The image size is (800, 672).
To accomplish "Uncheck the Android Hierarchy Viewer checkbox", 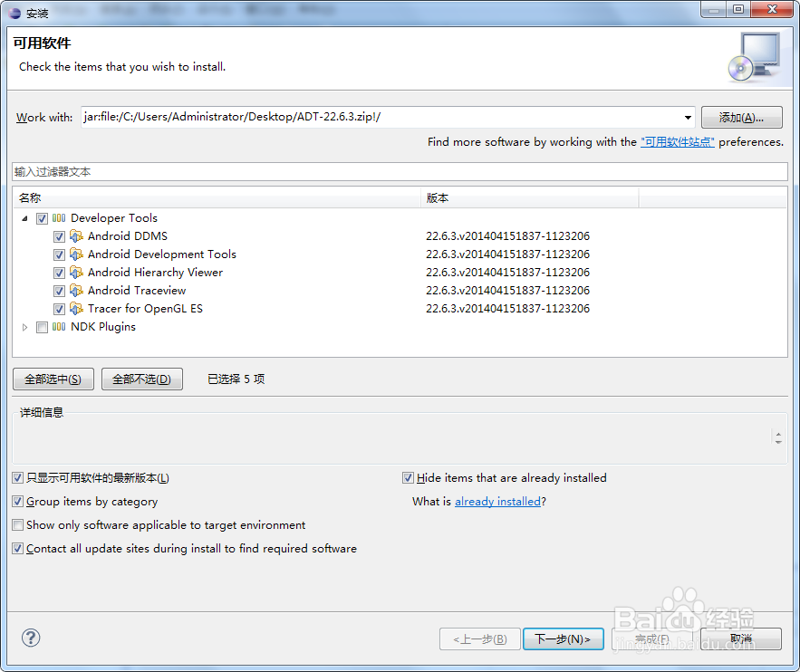I will (x=59, y=273).
